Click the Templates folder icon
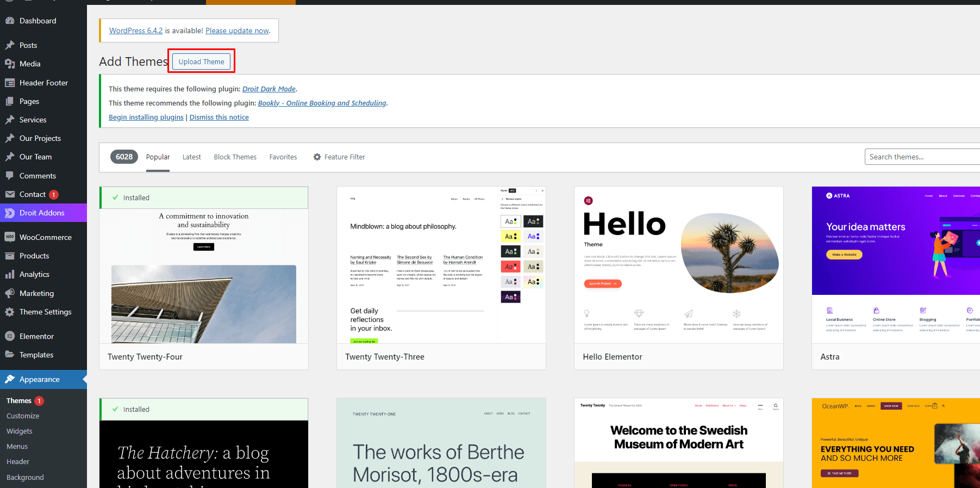The height and width of the screenshot is (488, 980). tap(10, 355)
